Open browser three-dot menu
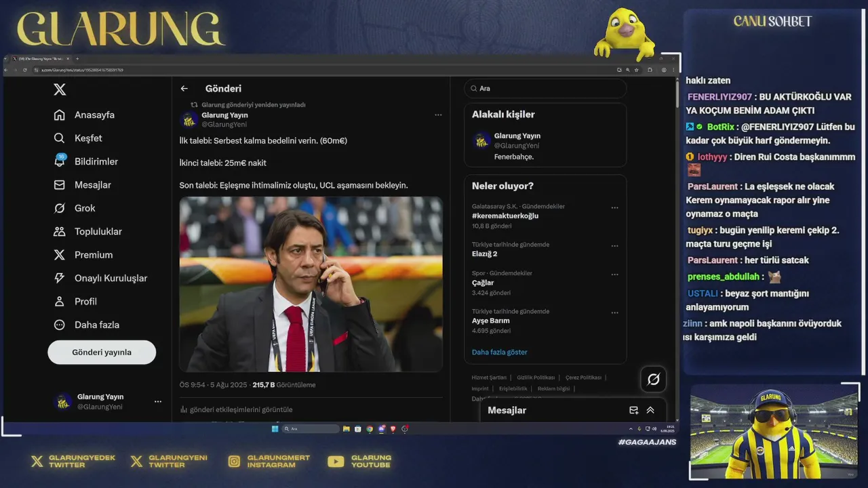 (x=673, y=70)
